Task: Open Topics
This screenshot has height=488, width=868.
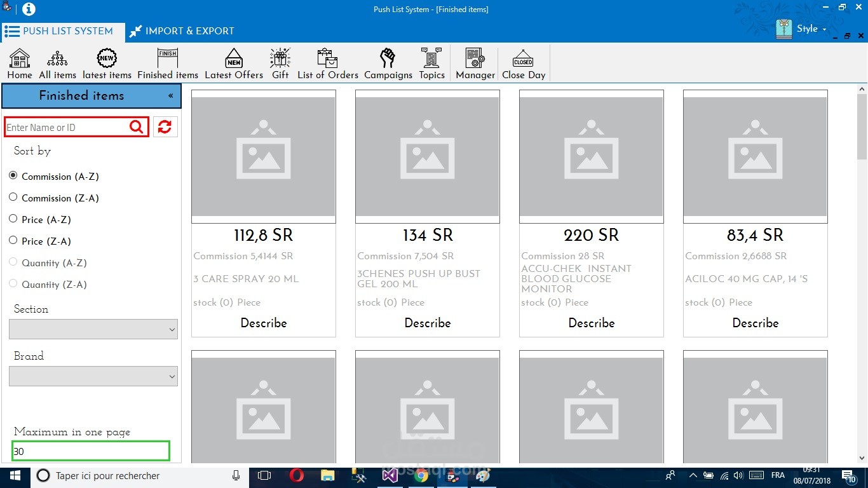Action: (431, 64)
